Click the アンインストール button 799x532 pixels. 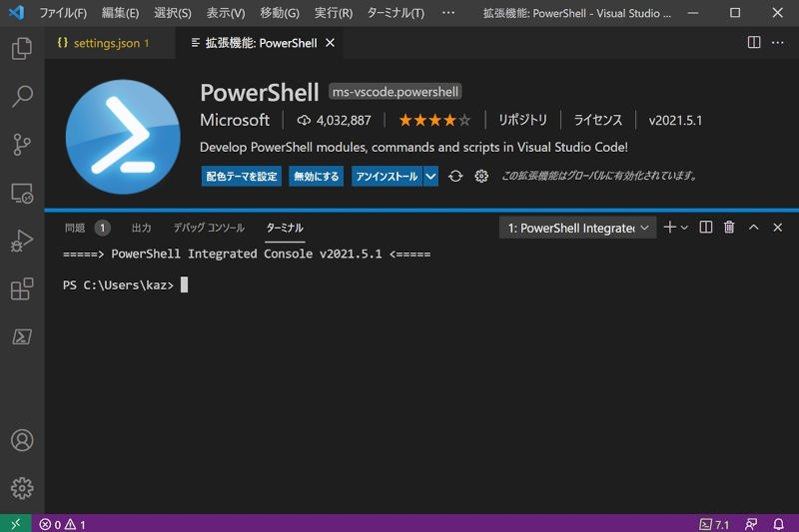(387, 176)
